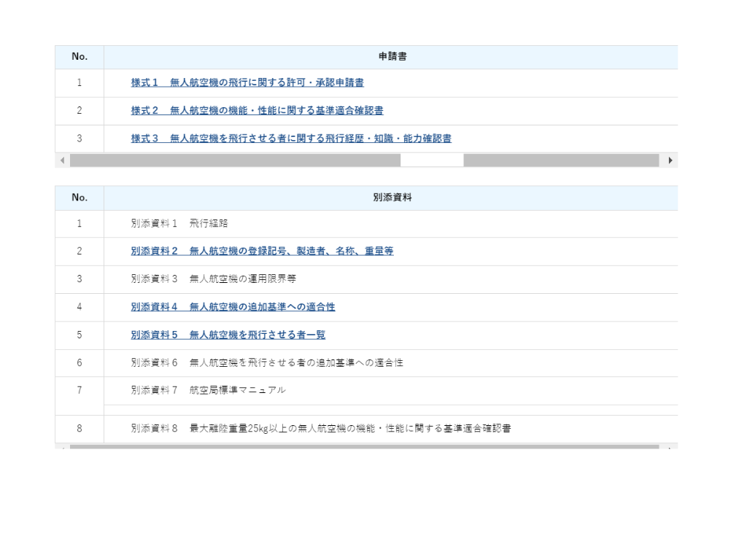Click No. header of 申請書 table
The width and height of the screenshot is (747, 560).
click(80, 57)
